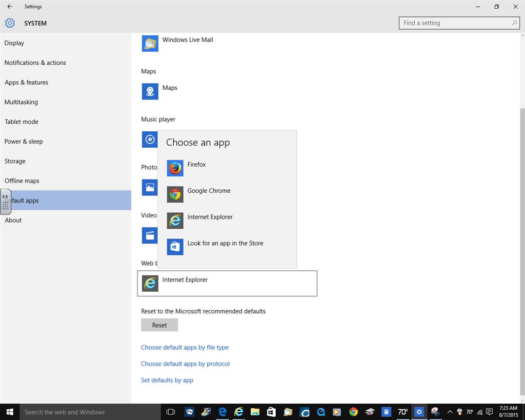Screen dimensions: 525x420
Task: Open File Explorer from the taskbar
Action: (x=255, y=412)
